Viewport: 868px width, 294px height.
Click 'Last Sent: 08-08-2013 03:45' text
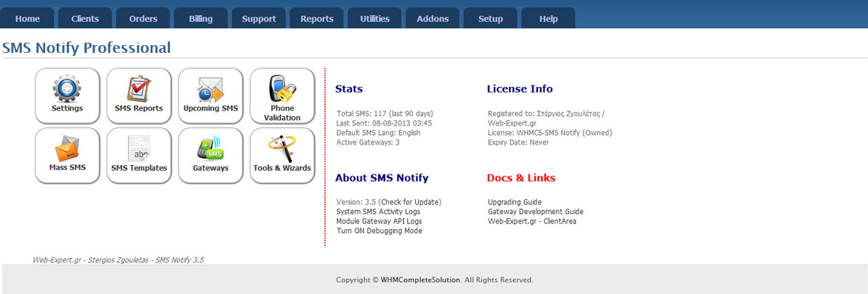tap(384, 123)
